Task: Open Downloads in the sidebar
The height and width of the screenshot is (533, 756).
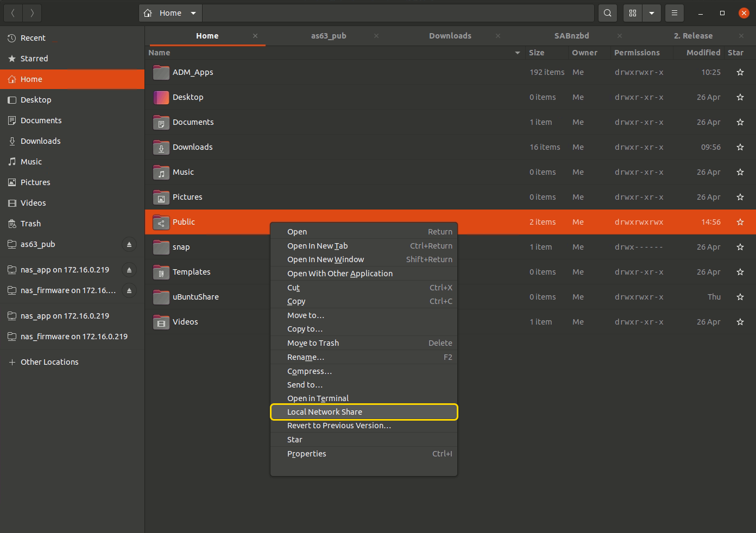Action: [x=72, y=141]
